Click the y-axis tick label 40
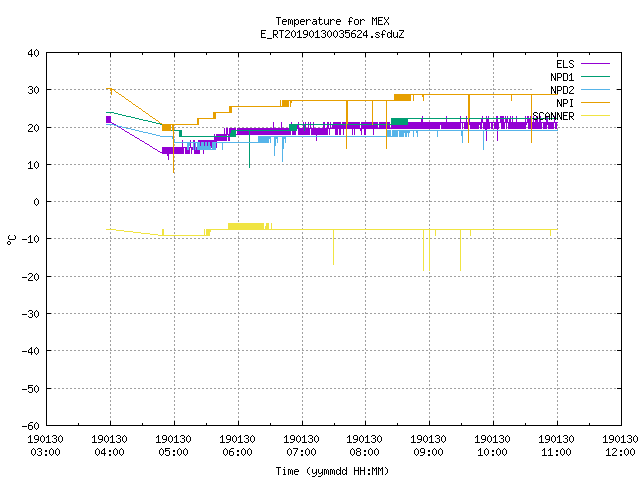The height and width of the screenshot is (480, 640). coord(33,53)
